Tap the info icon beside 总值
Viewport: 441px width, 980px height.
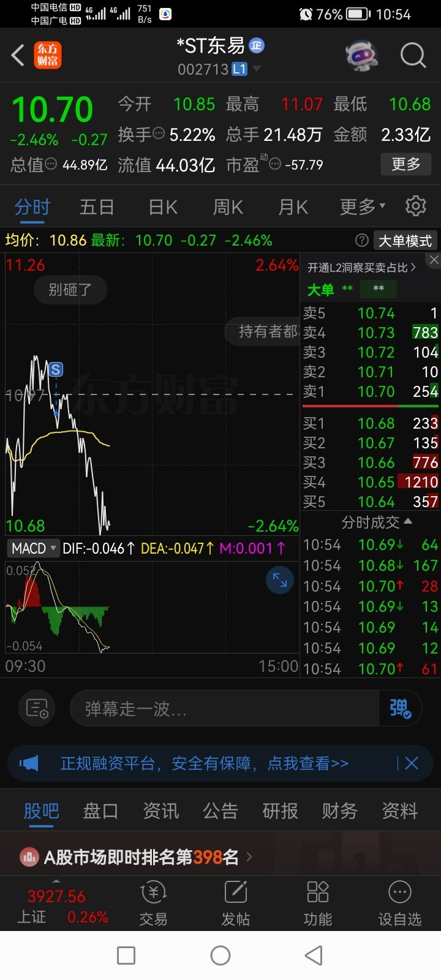click(51, 164)
